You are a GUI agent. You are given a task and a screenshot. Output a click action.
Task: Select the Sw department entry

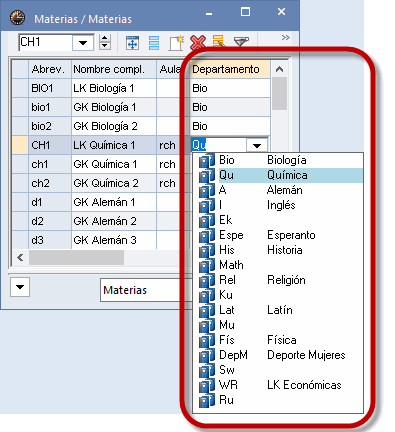(278, 370)
